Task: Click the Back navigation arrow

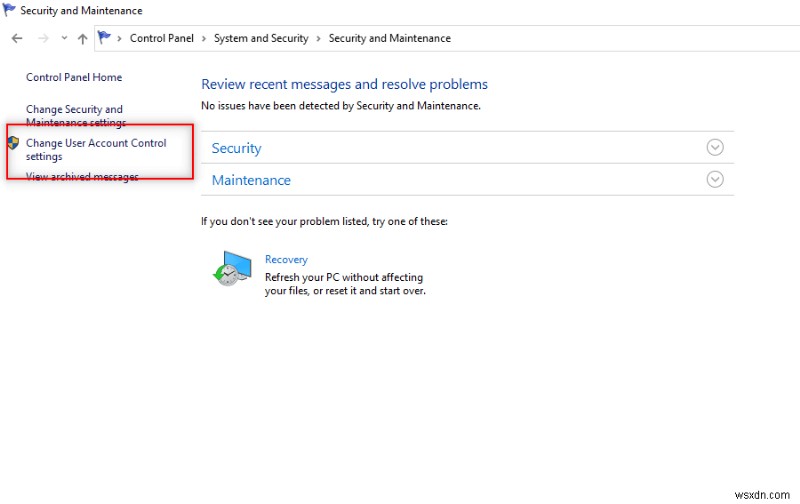Action: pyautogui.click(x=16, y=38)
